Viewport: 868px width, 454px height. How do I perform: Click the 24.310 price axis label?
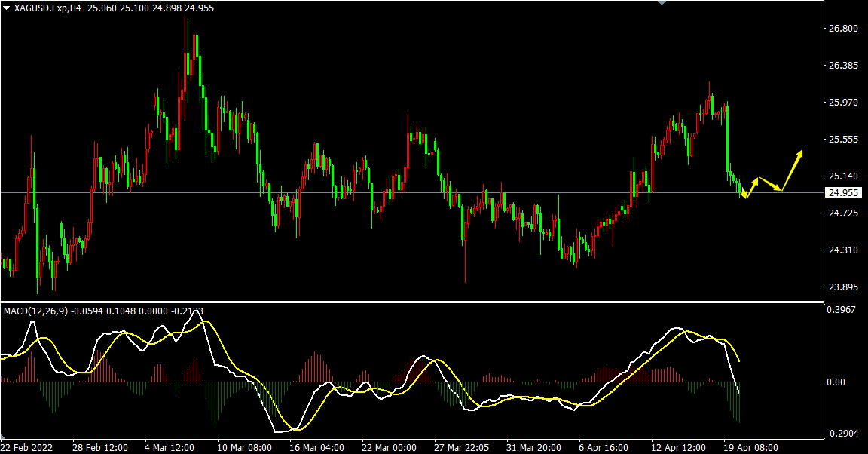(x=843, y=250)
